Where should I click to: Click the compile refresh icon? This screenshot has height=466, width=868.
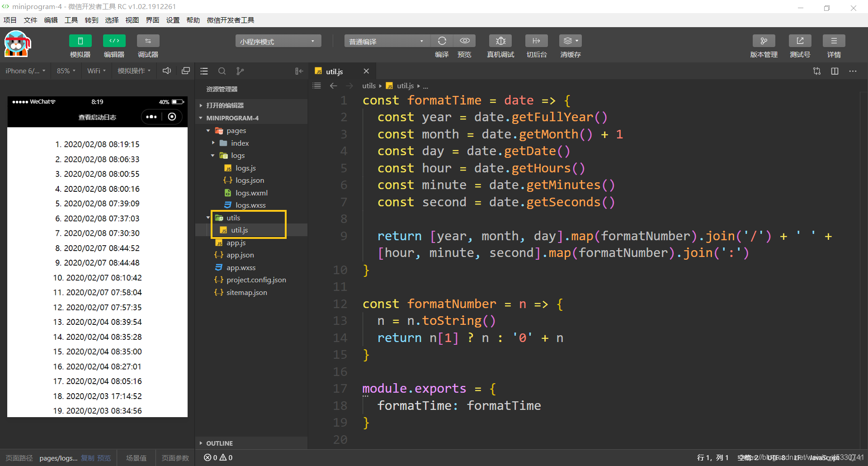(x=442, y=41)
